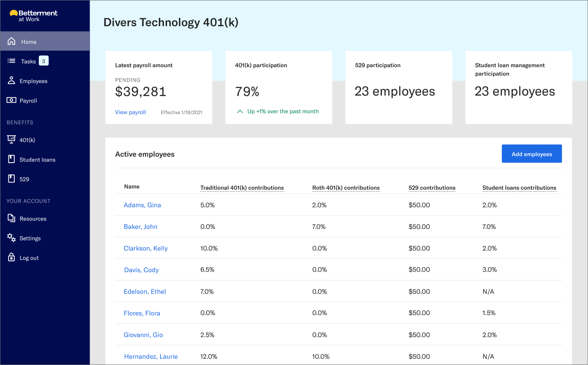Viewport: 588px width, 365px height.
Task: Open Settings in the sidebar
Action: coord(45,238)
